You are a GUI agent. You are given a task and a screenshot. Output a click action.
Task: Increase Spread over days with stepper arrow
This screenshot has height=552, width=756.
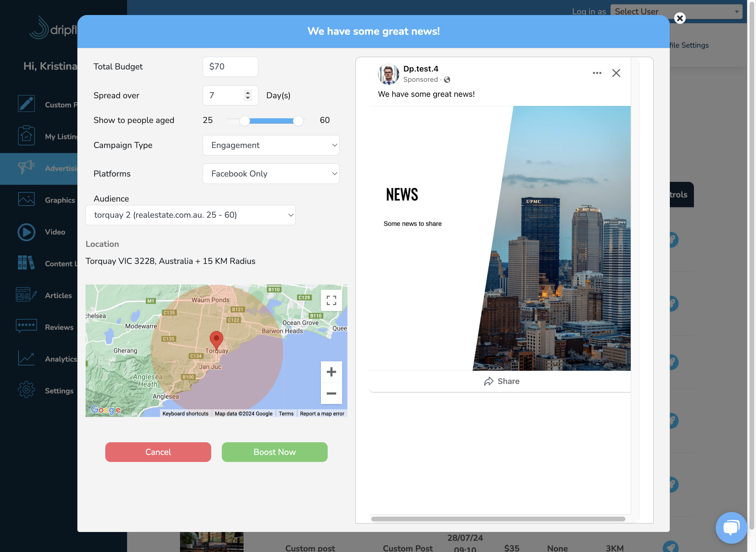click(248, 93)
